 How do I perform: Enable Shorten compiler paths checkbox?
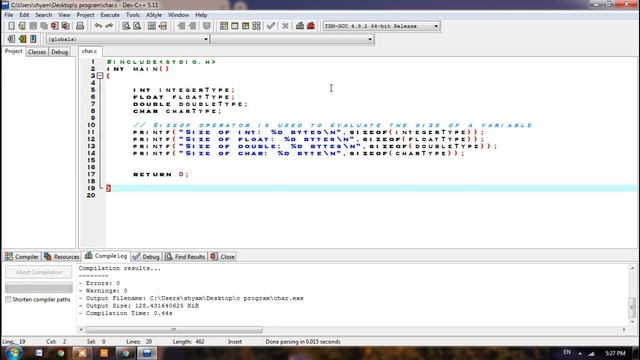(x=8, y=300)
